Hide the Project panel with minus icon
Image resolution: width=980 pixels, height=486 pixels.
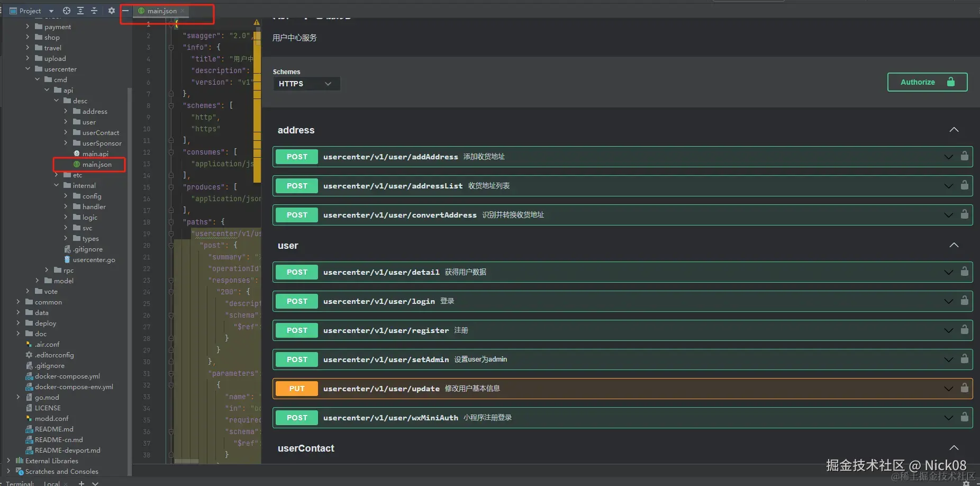pos(125,11)
